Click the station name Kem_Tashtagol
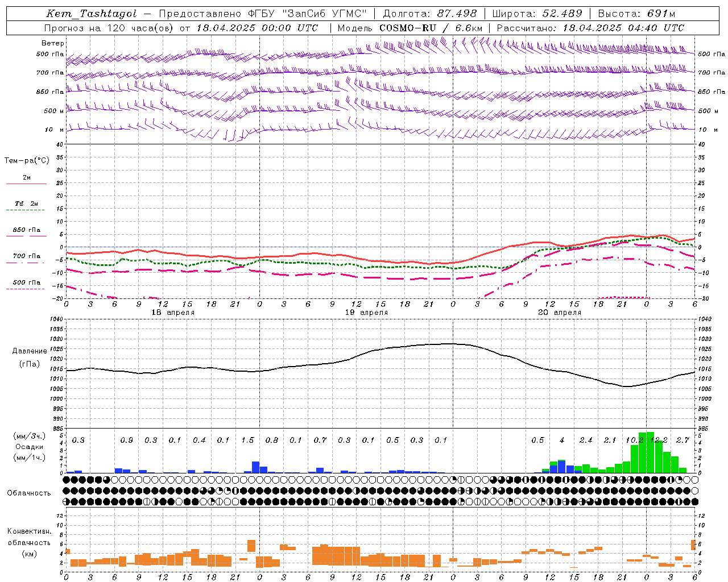Image resolution: width=728 pixels, height=582 pixels. click(x=91, y=14)
